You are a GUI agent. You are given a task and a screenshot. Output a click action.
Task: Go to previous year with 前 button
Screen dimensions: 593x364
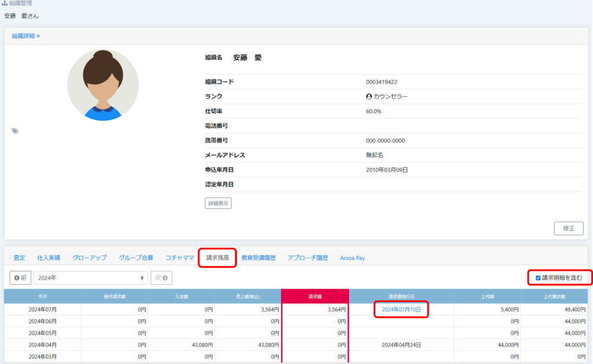pyautogui.click(x=20, y=278)
